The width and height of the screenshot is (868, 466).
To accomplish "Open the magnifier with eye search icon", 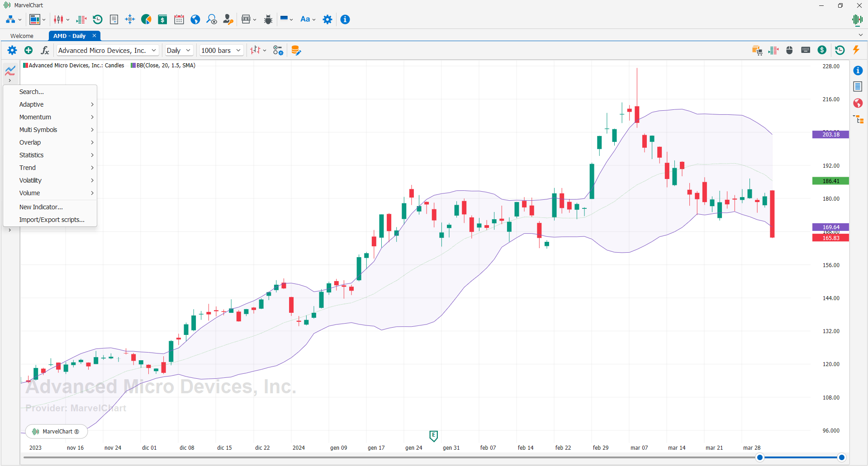I will pyautogui.click(x=212, y=19).
